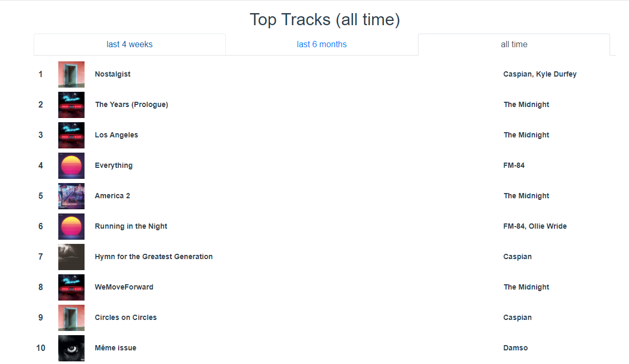Image resolution: width=629 pixels, height=364 pixels.
Task: Select the all time tab
Action: pyautogui.click(x=514, y=45)
